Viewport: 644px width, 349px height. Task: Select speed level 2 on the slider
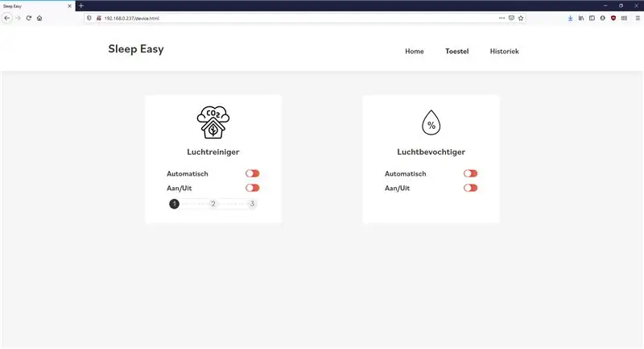coord(213,204)
